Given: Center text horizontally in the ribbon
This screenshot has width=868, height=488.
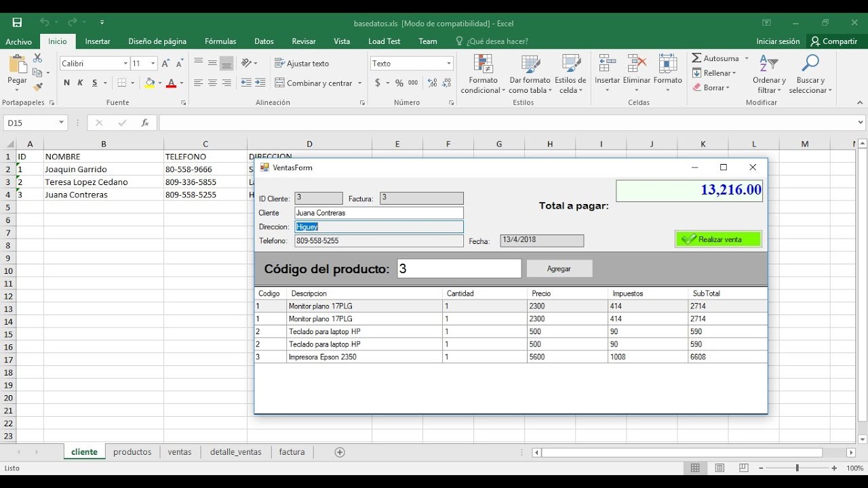Looking at the screenshot, I should coord(212,83).
